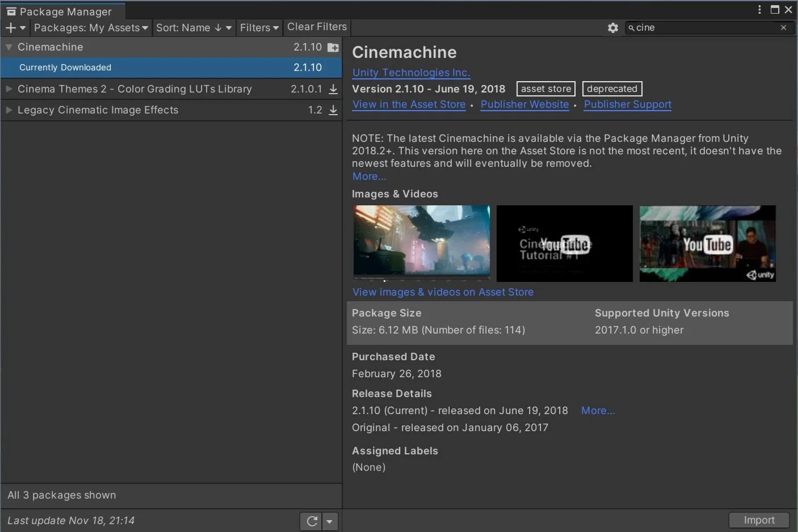Screen dimensions: 798x532
Task: Open the third YouTube video thumbnail
Action: [707, 243]
